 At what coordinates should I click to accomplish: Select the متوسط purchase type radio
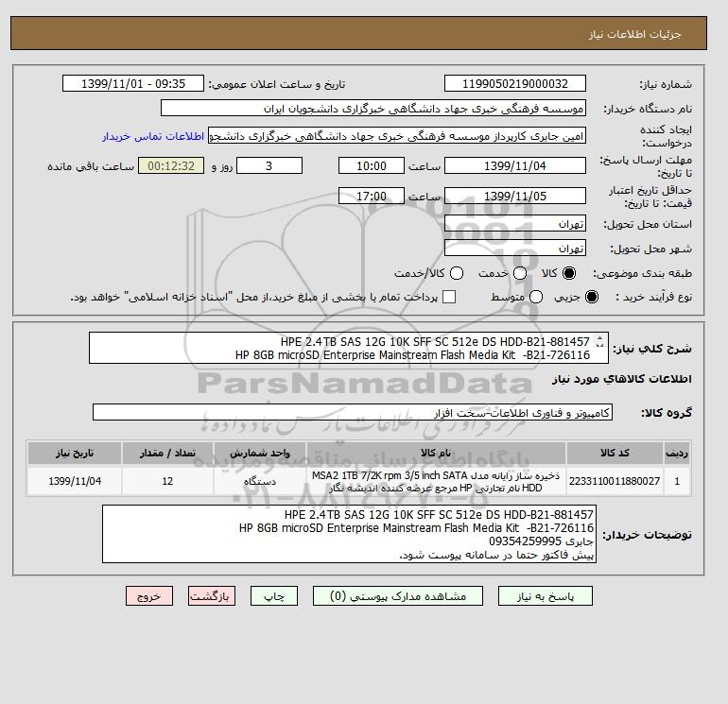[536, 297]
